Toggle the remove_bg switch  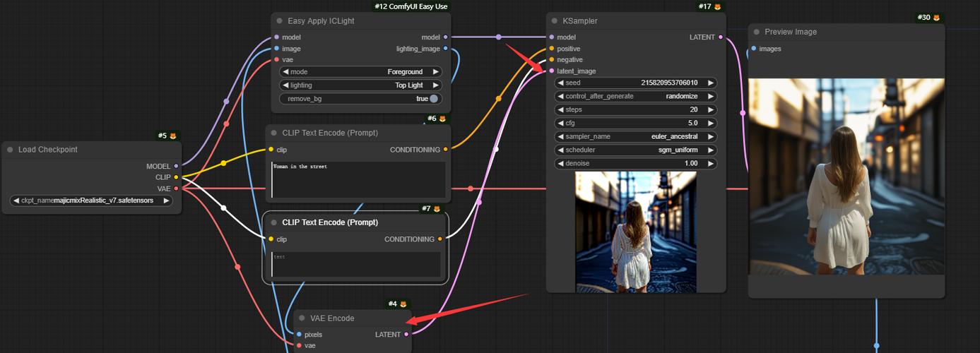coord(433,99)
